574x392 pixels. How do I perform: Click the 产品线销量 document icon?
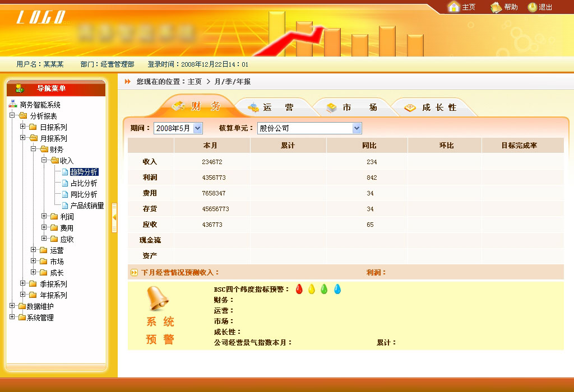[65, 206]
